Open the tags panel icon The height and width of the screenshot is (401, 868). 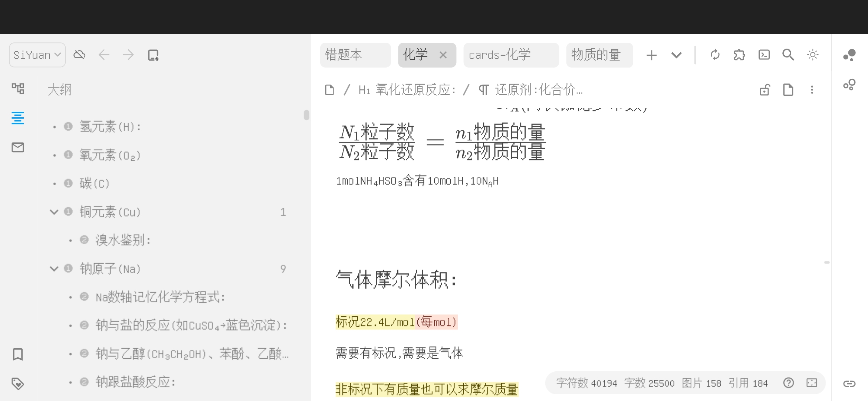[x=17, y=383]
